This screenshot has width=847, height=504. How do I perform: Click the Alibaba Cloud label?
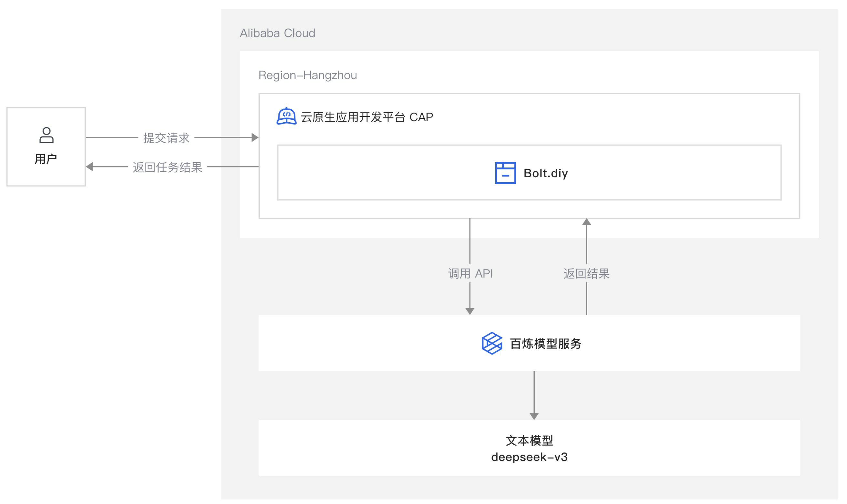tap(277, 33)
